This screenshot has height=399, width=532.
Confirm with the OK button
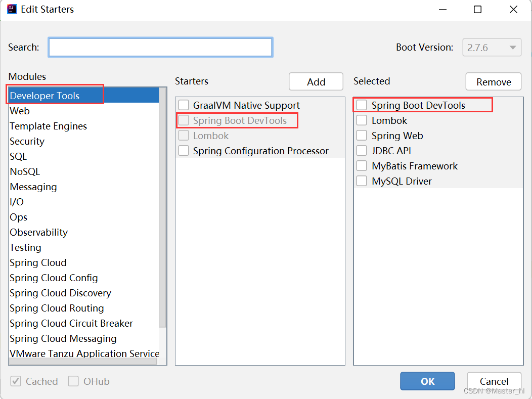(x=427, y=381)
